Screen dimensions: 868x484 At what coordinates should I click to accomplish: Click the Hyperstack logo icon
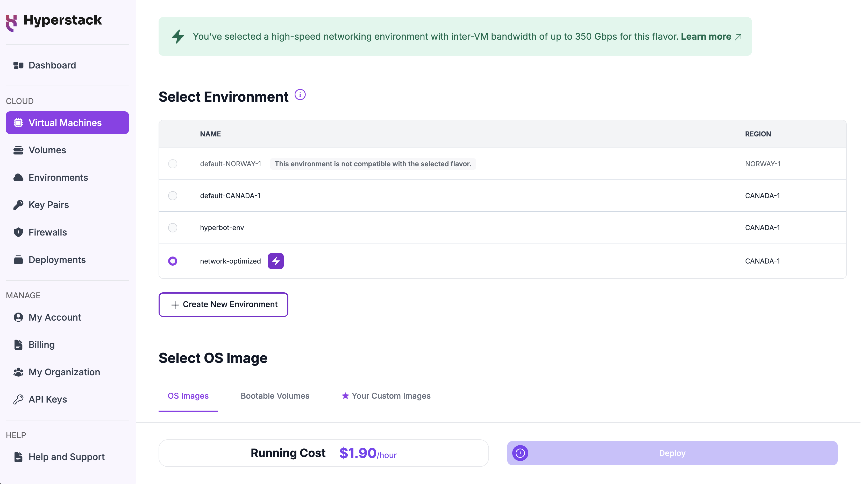[x=11, y=22]
